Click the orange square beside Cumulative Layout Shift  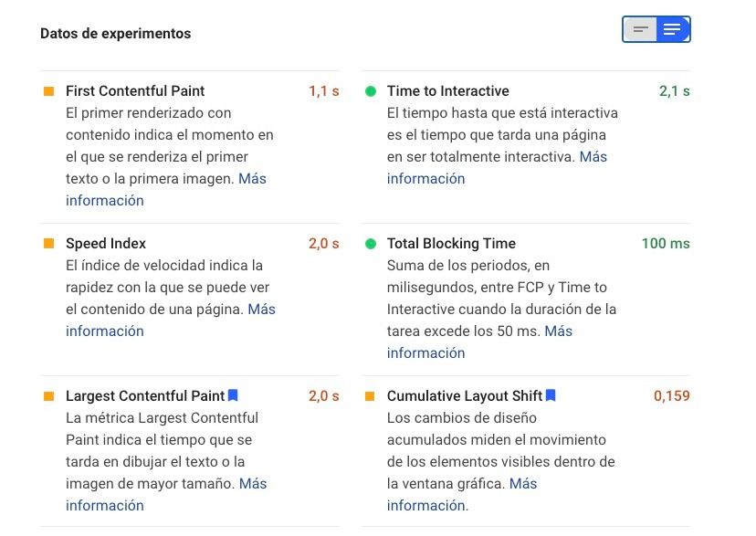point(370,396)
